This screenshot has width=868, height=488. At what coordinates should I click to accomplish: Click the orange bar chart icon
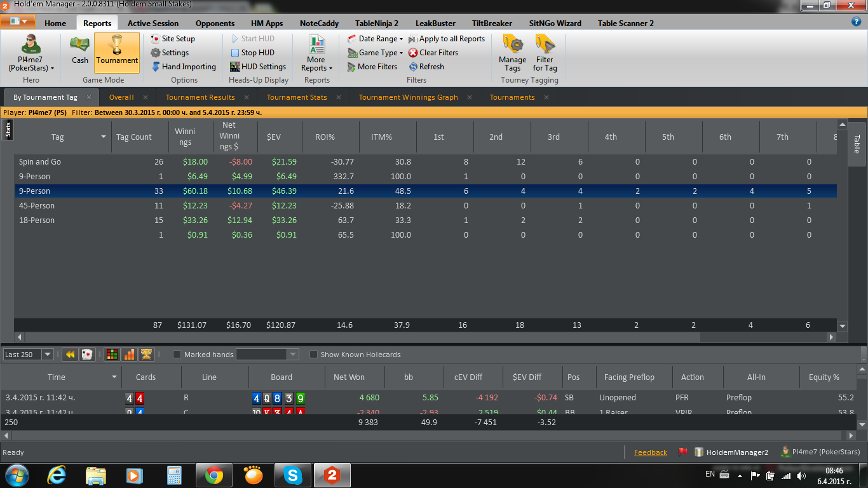point(129,355)
